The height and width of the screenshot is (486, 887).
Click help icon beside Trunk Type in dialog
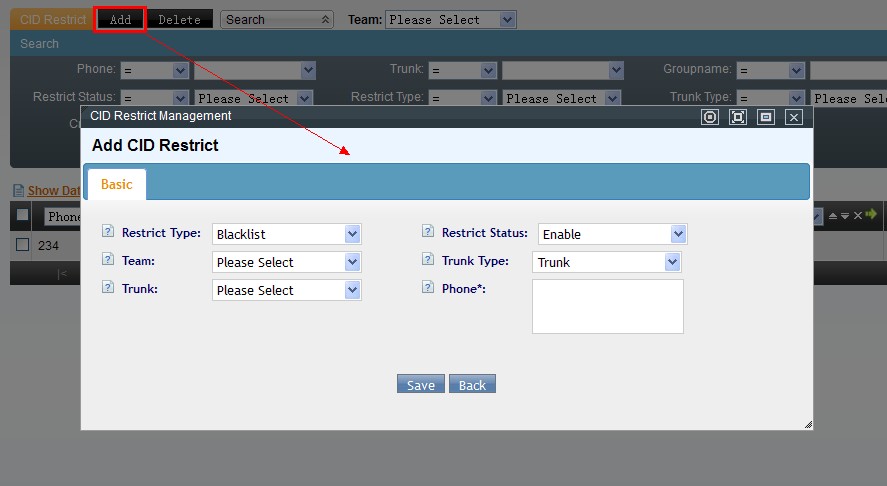[428, 260]
